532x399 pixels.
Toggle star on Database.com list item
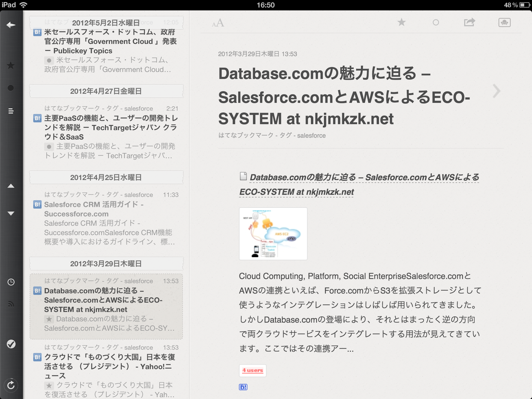49,319
